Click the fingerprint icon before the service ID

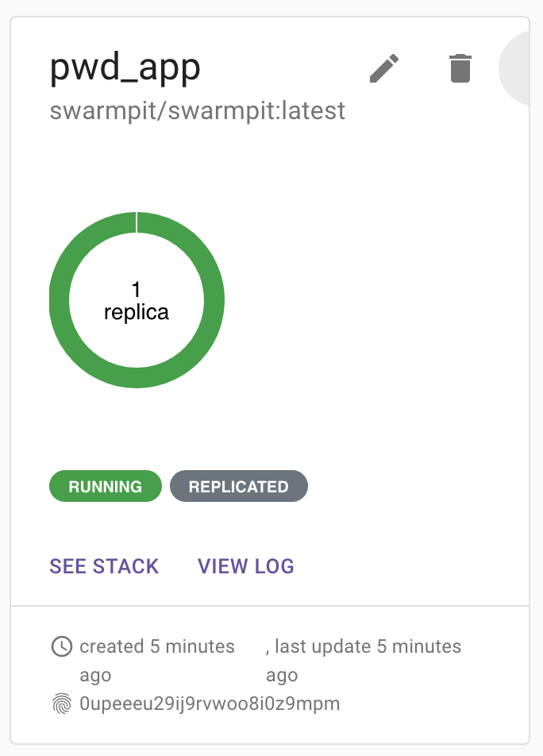[x=62, y=704]
